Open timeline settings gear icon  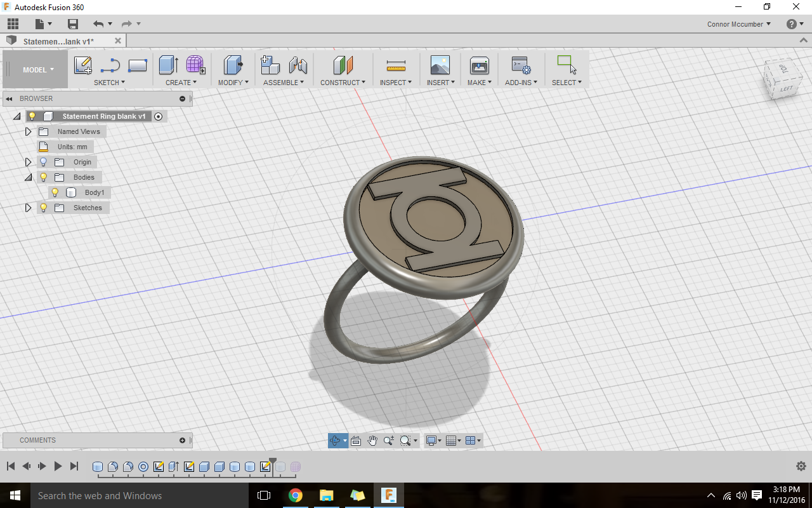coord(801,466)
